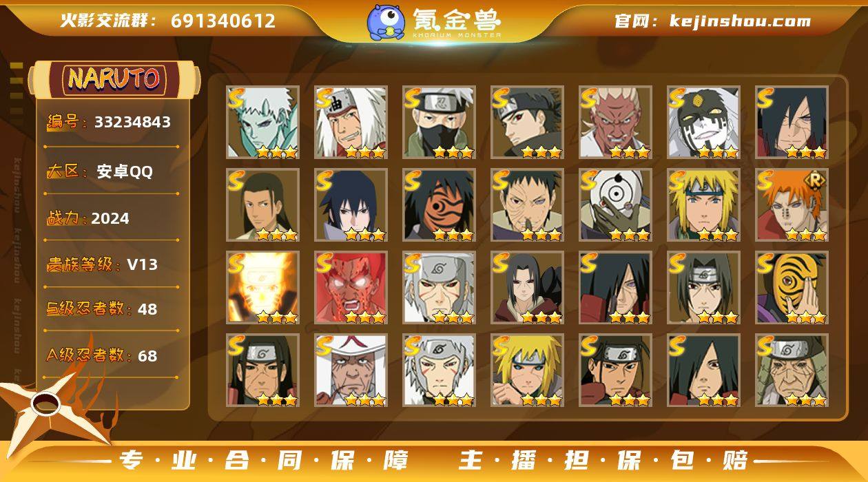The height and width of the screenshot is (482, 868).
Task: Select the pale Six Paths Obito portrait first slot
Action: 263,123
